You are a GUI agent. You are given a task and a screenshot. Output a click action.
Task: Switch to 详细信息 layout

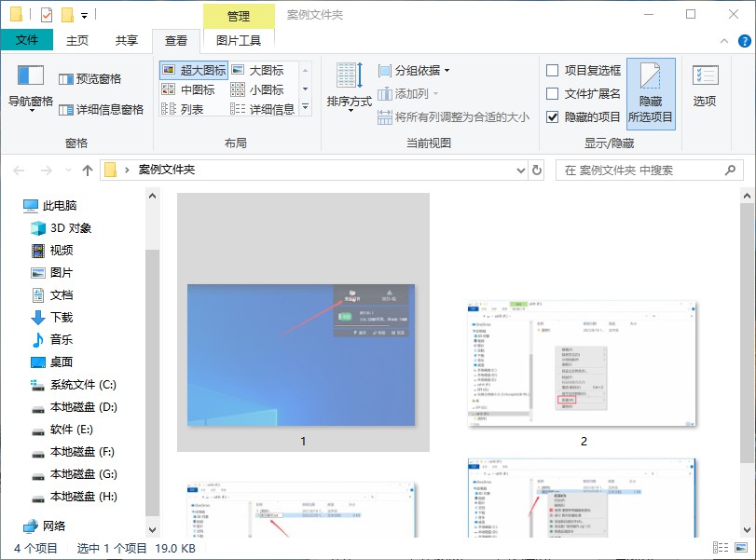268,107
